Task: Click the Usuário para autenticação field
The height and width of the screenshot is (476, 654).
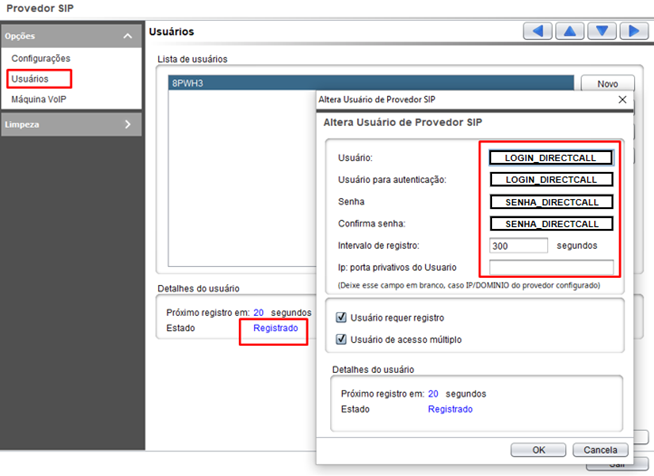Action: 551,180
